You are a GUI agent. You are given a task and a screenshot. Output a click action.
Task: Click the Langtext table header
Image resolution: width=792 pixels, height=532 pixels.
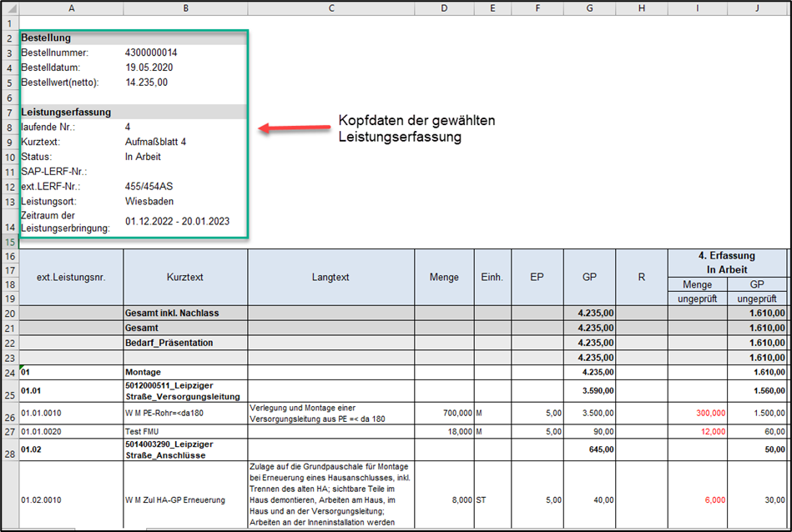point(331,277)
